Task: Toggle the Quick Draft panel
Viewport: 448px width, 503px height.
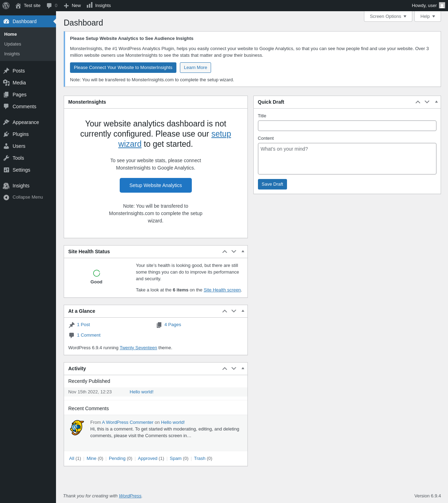Action: pyautogui.click(x=436, y=102)
